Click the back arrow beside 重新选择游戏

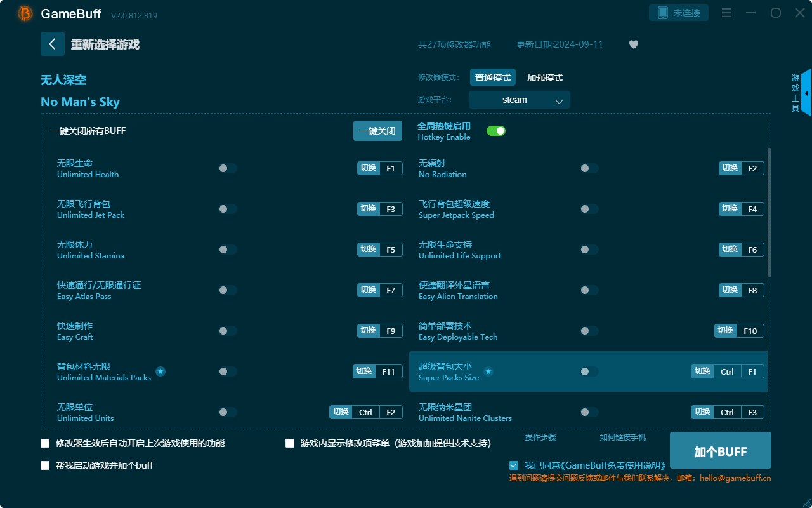pyautogui.click(x=53, y=44)
